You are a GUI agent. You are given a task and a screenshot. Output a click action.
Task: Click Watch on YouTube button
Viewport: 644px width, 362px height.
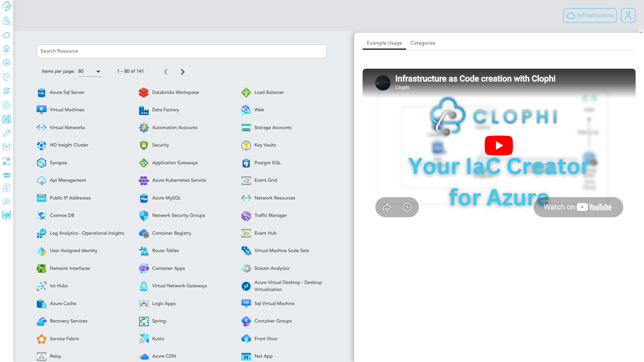[578, 207]
